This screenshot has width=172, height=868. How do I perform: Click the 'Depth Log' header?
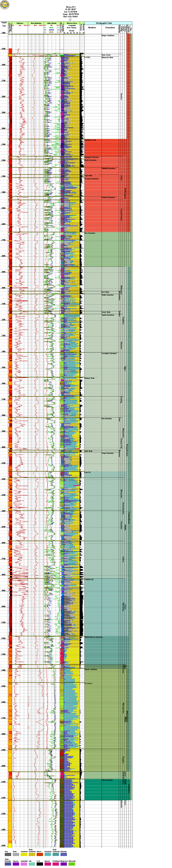4,24
